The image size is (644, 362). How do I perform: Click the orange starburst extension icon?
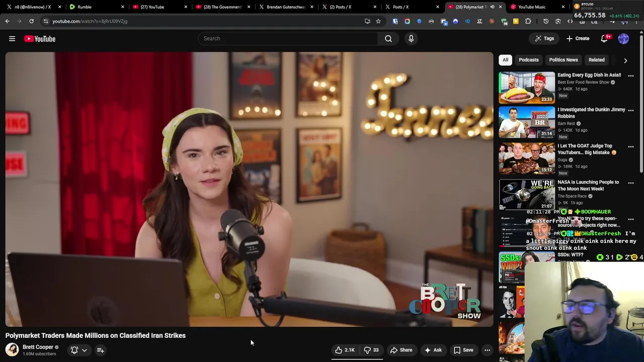pos(492,21)
